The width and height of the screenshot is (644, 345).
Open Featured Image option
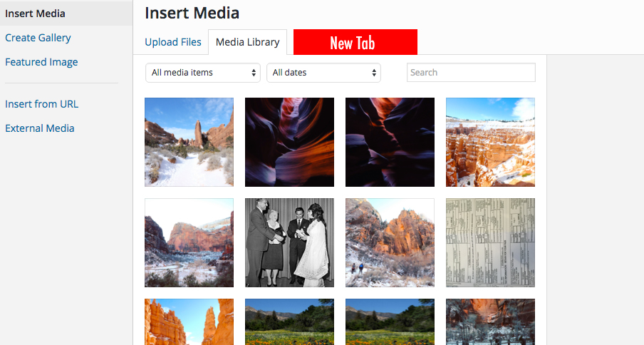(x=41, y=62)
